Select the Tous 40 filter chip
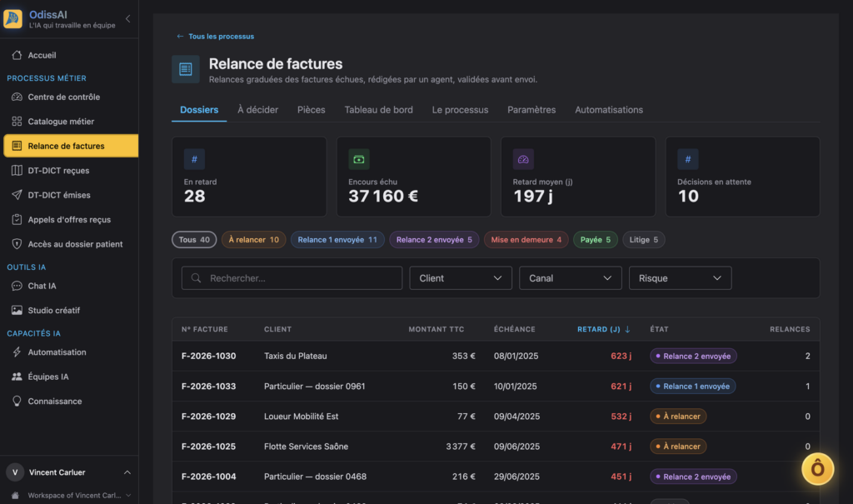The height and width of the screenshot is (504, 853). tap(194, 239)
